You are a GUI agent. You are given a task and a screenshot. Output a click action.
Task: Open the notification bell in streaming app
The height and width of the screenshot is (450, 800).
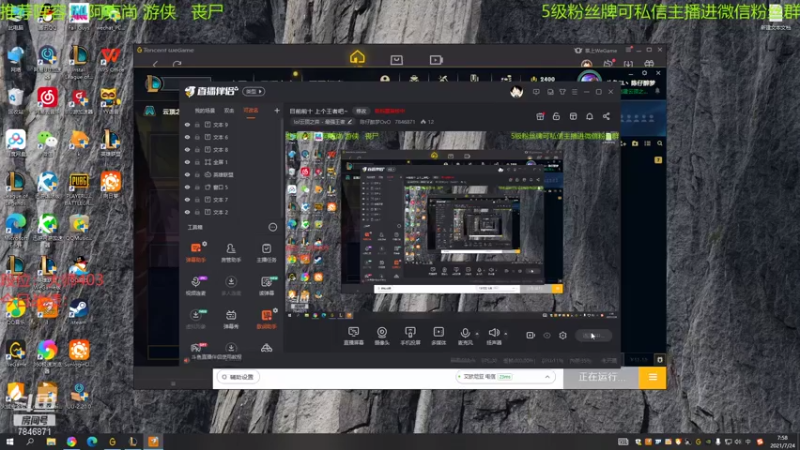[x=589, y=116]
